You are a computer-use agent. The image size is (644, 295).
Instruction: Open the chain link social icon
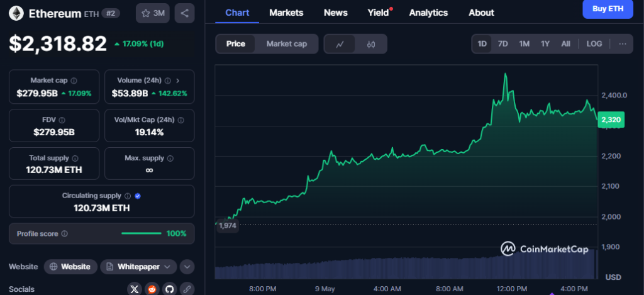[187, 289]
